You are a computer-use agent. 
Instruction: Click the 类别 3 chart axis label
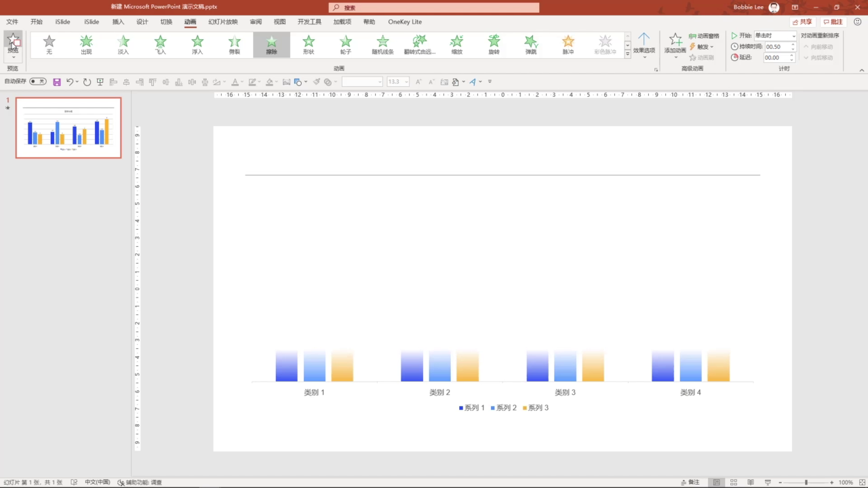click(565, 392)
